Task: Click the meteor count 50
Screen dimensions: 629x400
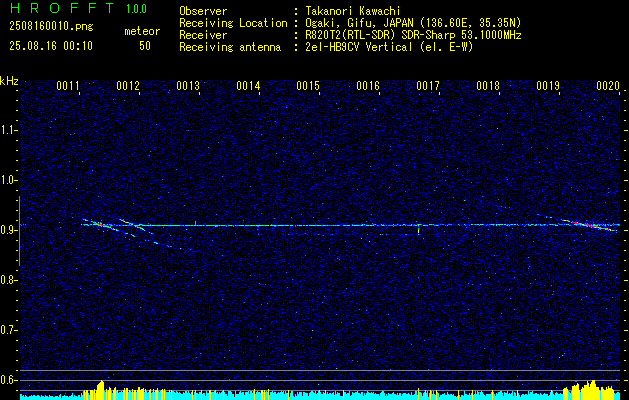Action: [x=145, y=46]
